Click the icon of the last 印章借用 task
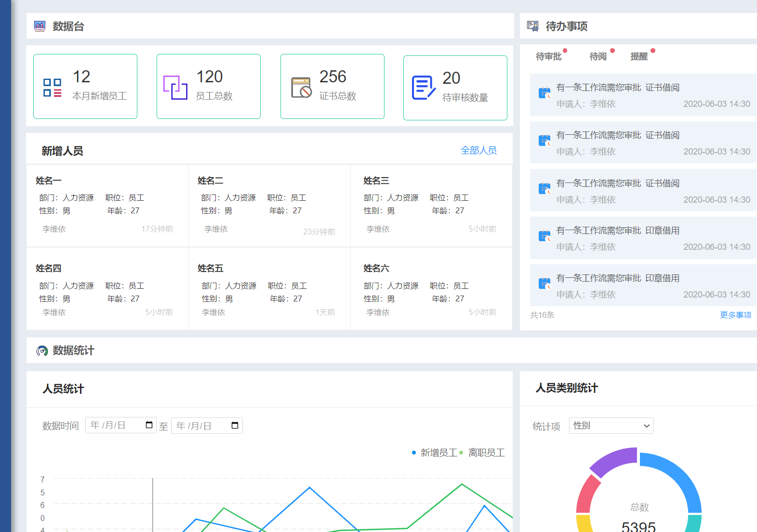Viewport: 757px width, 532px height. (x=545, y=284)
